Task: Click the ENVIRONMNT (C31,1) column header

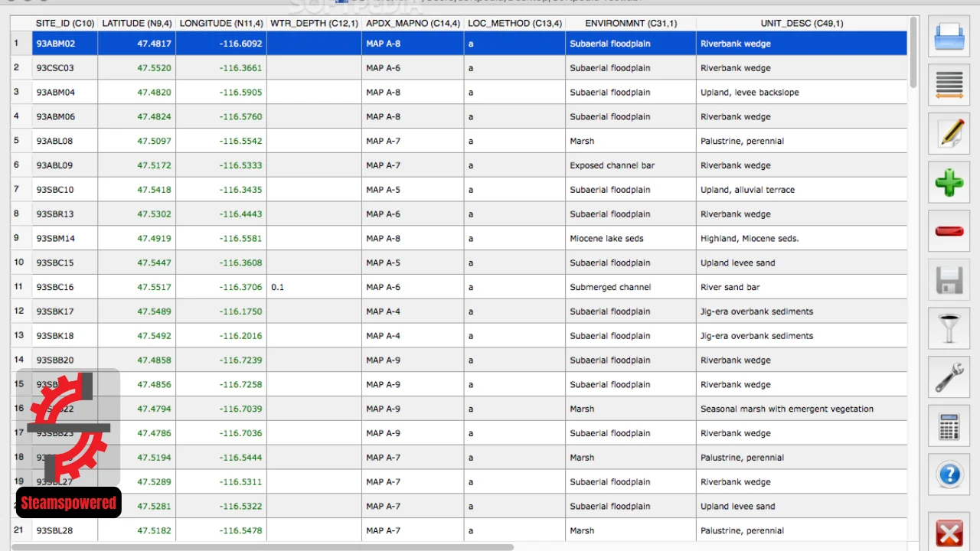Action: click(631, 24)
